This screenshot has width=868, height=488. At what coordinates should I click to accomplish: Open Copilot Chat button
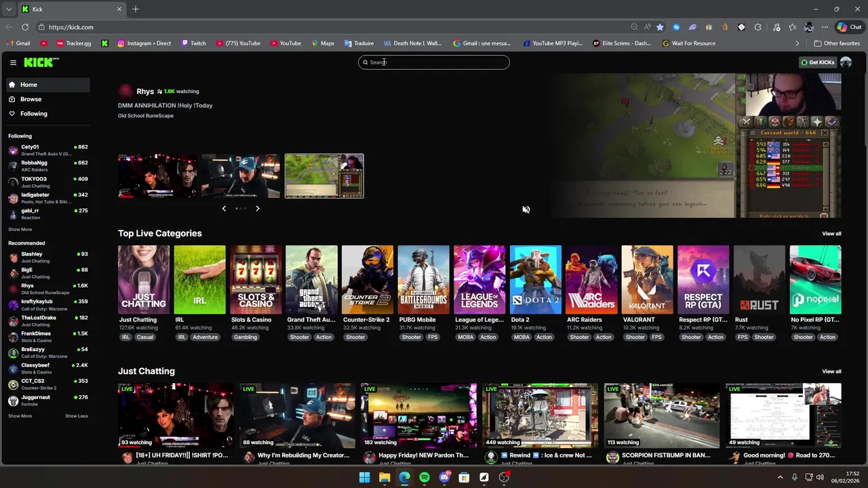pos(849,27)
